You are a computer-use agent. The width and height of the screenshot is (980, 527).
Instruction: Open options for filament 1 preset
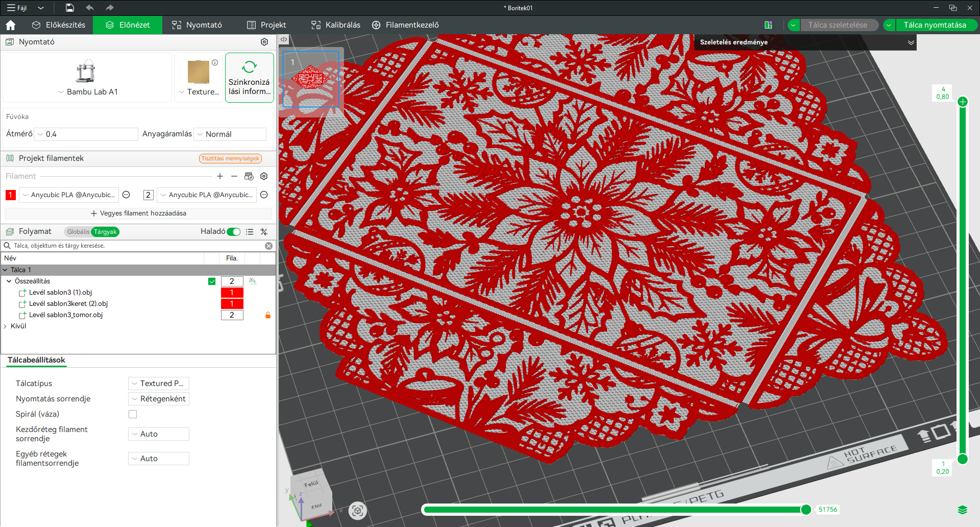point(126,195)
